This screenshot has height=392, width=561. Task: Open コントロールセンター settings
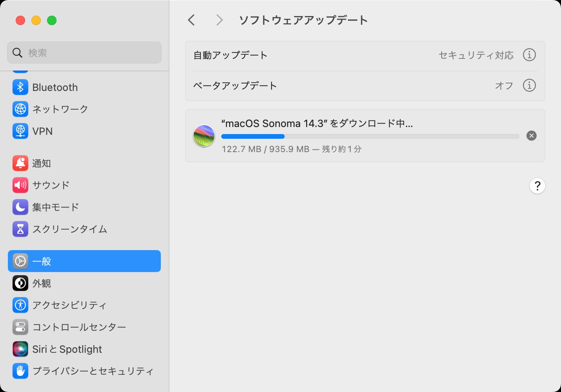pos(84,327)
